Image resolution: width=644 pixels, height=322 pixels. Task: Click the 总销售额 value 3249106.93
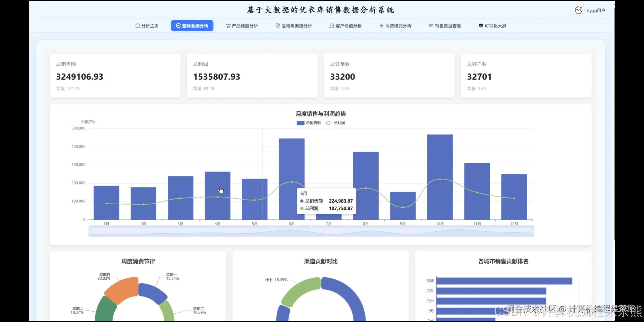pyautogui.click(x=80, y=77)
